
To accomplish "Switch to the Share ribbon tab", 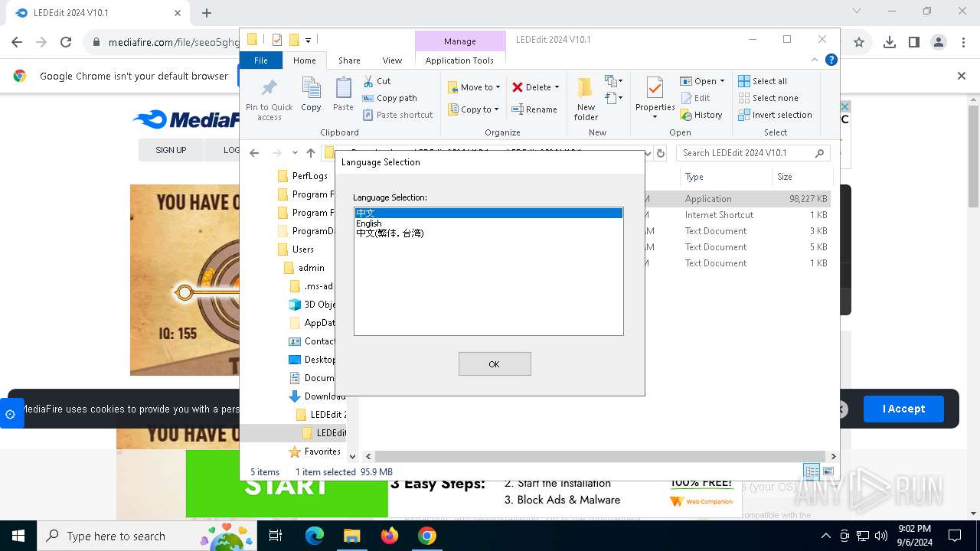I will (349, 60).
